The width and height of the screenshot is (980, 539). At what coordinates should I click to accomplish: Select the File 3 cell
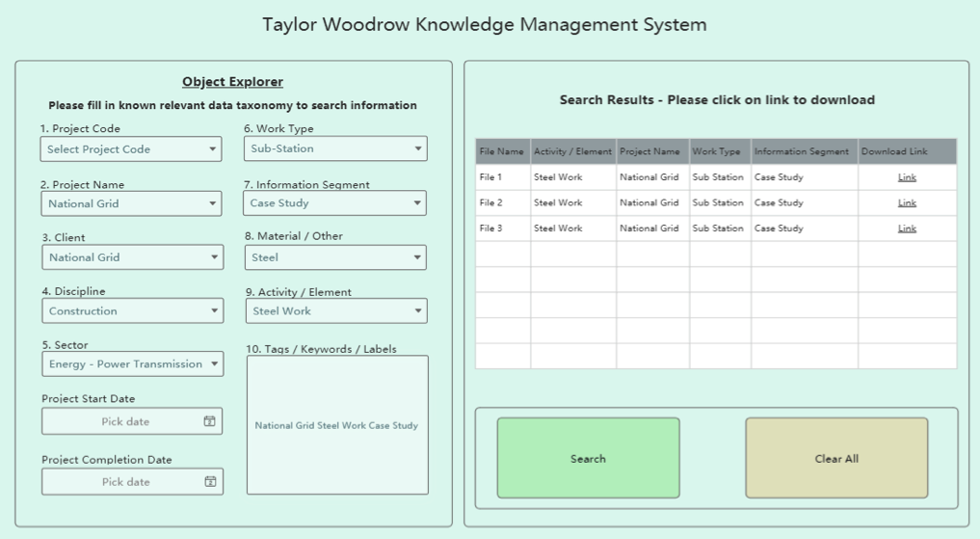(502, 229)
